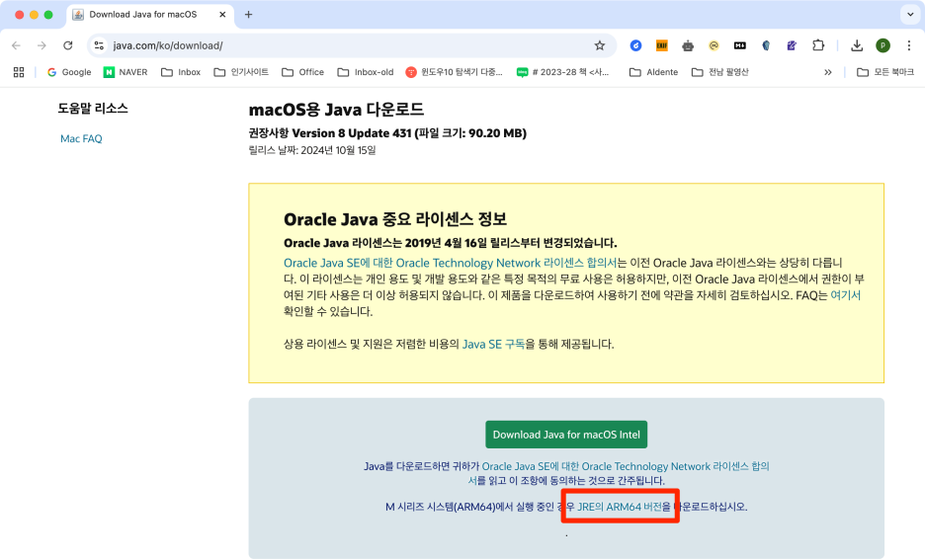Screen dimensions: 925x560
Task: Open the Extensions puzzle menu
Action: 818,45
